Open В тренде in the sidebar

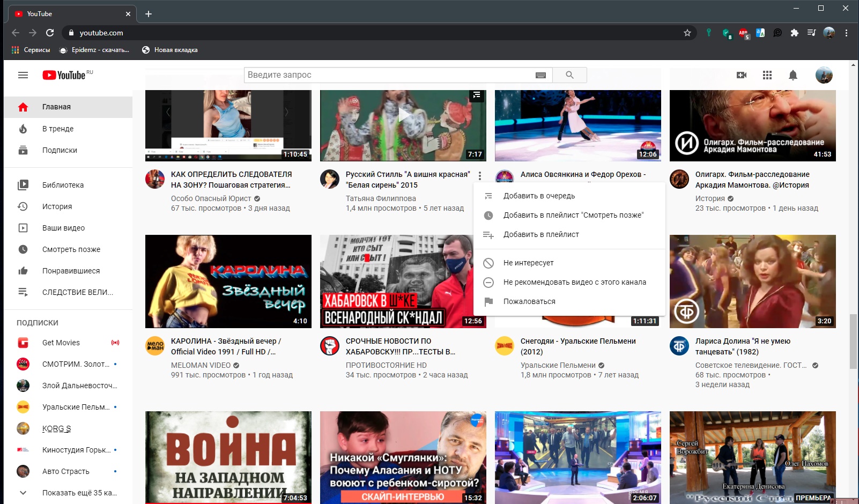[68, 129]
